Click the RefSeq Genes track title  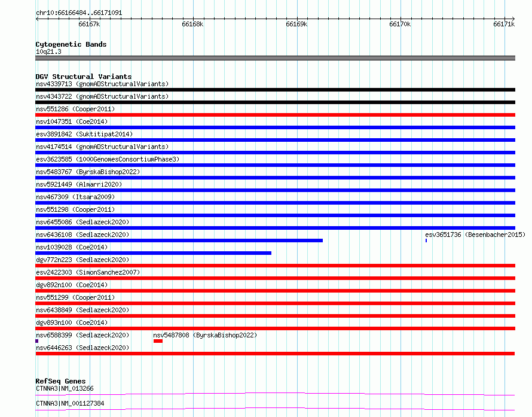pyautogui.click(x=60, y=381)
